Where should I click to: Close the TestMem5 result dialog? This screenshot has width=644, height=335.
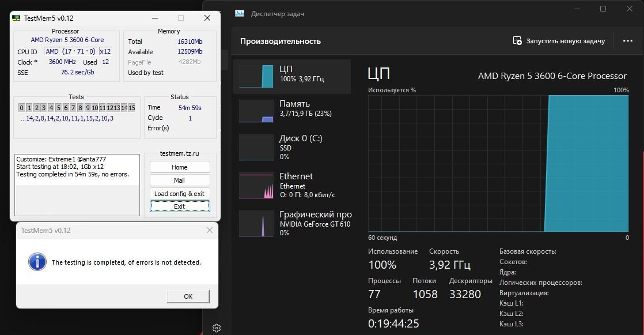point(210,230)
